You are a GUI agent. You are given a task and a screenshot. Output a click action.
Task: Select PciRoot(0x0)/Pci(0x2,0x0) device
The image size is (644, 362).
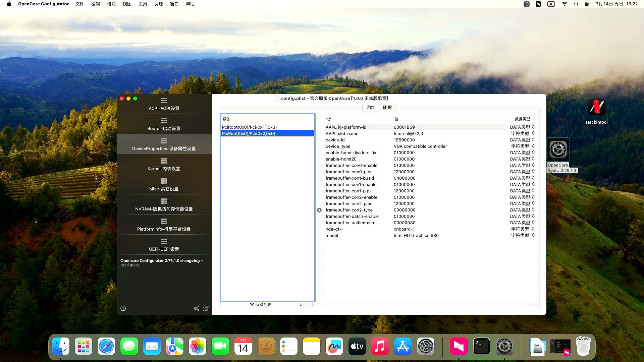click(267, 134)
